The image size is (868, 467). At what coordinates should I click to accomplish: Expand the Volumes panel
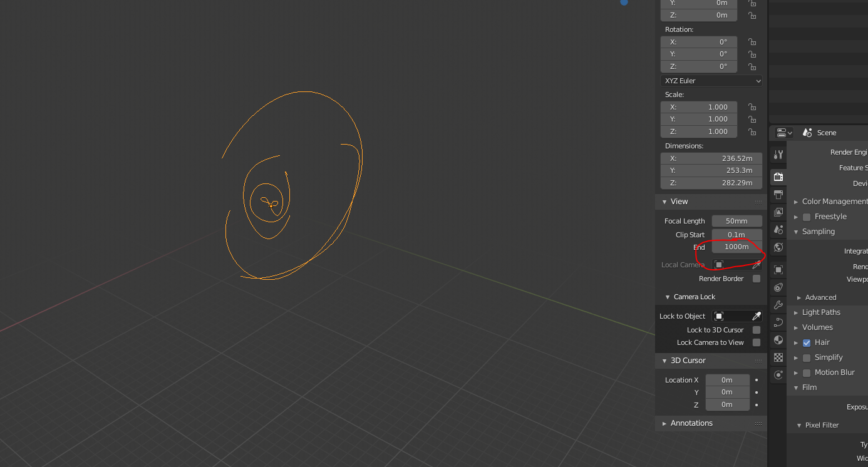pyautogui.click(x=796, y=327)
